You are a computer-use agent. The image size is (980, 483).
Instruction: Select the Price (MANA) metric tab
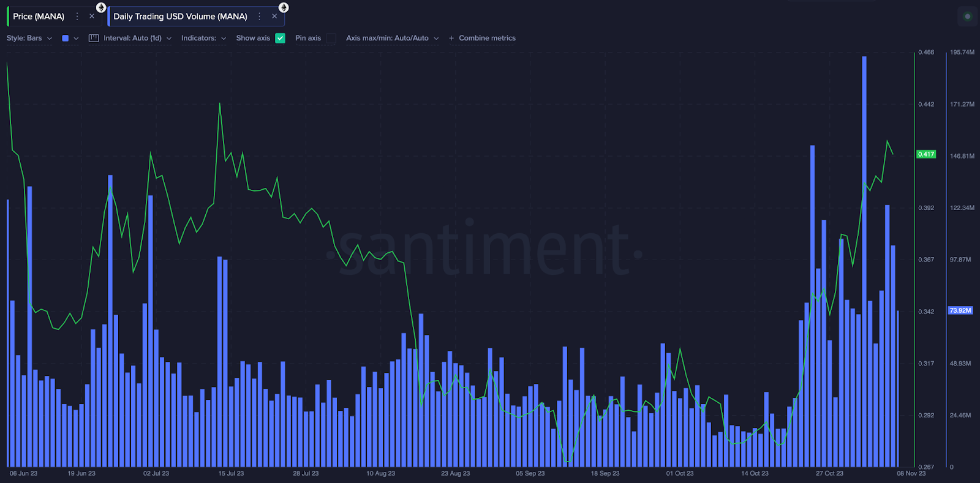point(39,17)
